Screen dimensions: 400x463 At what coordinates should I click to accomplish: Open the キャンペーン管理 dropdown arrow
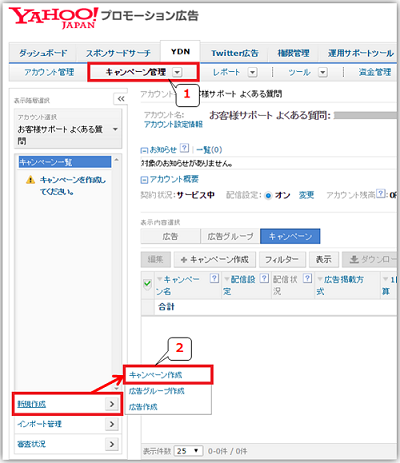point(177,72)
